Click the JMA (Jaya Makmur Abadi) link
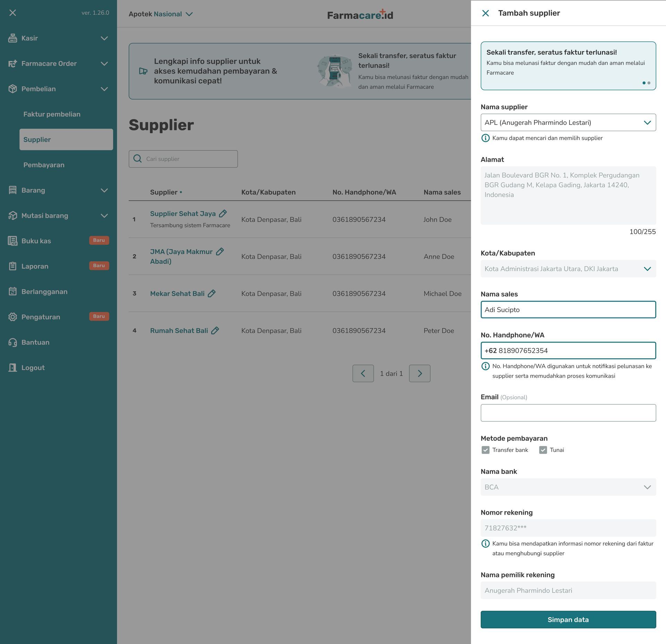Screen dimensions: 666x644 pos(181,256)
